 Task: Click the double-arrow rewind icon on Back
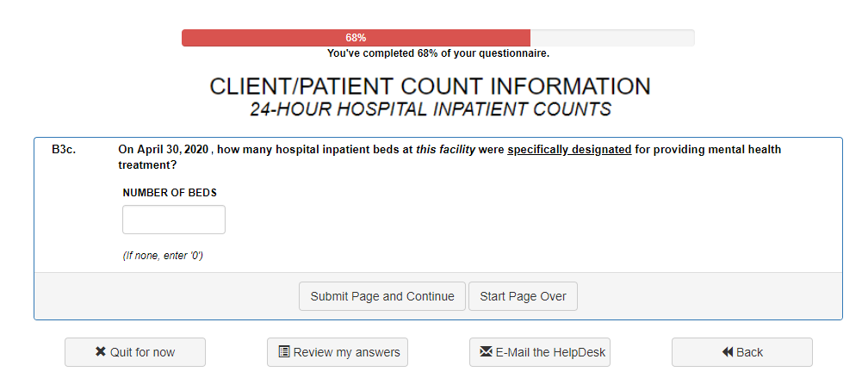[x=727, y=352]
